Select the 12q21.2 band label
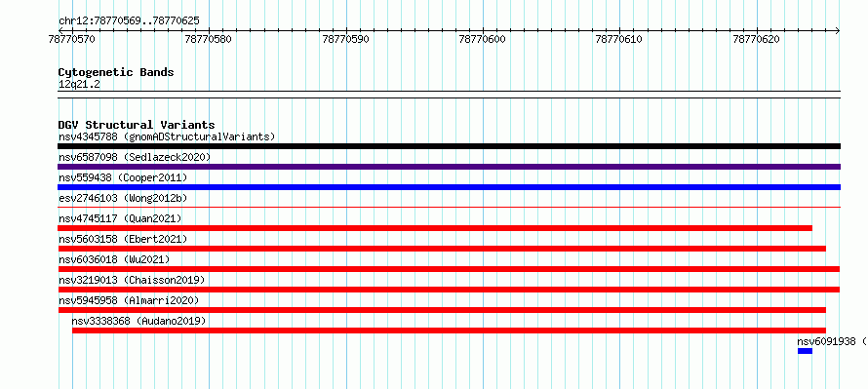The image size is (868, 389). tap(79, 85)
